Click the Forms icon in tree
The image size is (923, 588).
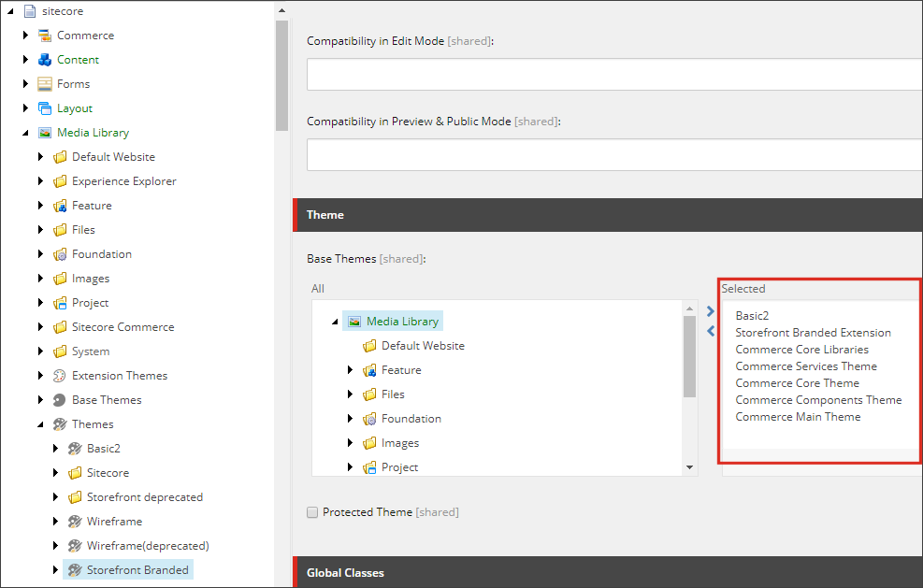[x=45, y=84]
